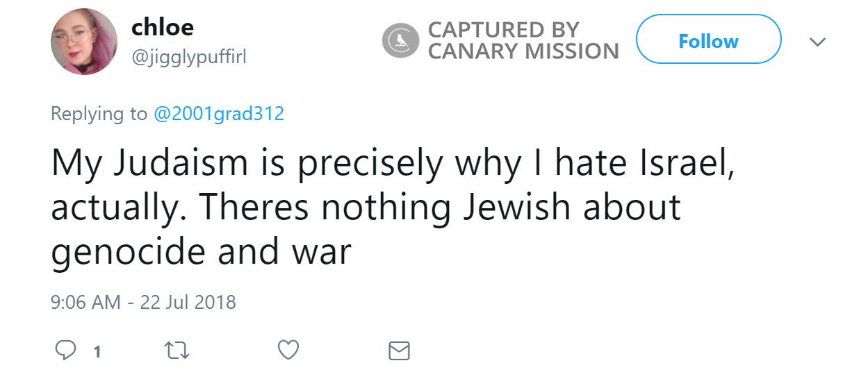Open the chloe display name link
Image resolution: width=868 pixels, height=388 pixels.
click(x=163, y=27)
